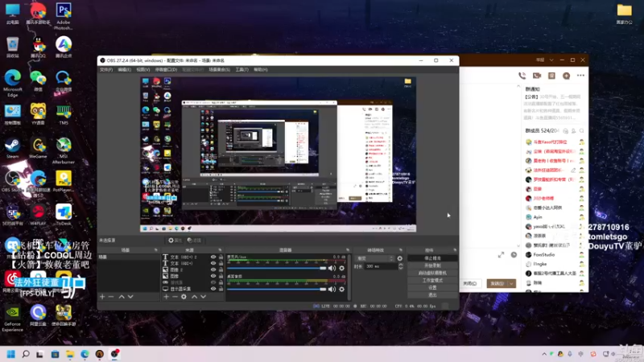Open the send options arrow beside 发送

coord(512,284)
